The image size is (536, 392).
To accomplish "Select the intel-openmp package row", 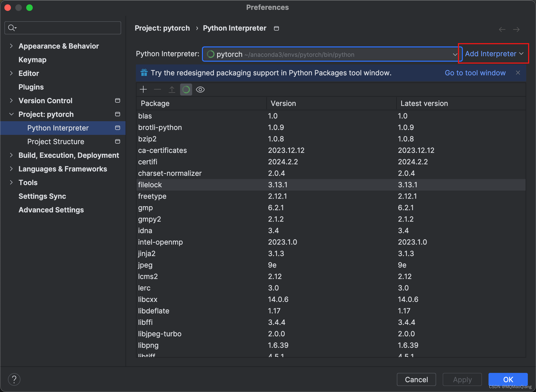I will [331, 242].
